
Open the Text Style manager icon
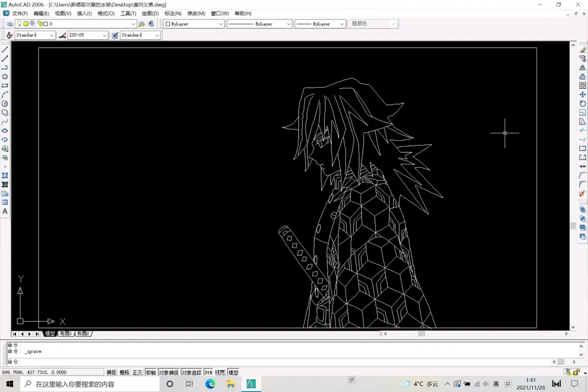click(x=9, y=35)
